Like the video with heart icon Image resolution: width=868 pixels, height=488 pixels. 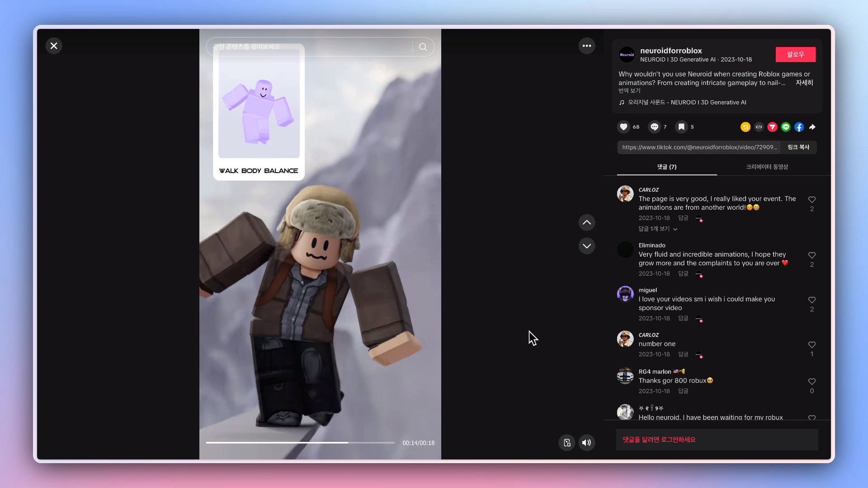tap(623, 127)
